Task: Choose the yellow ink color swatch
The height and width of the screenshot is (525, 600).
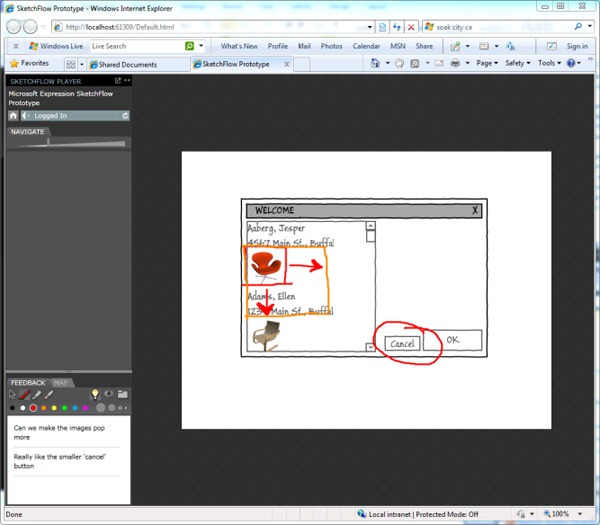Action: pyautogui.click(x=54, y=408)
